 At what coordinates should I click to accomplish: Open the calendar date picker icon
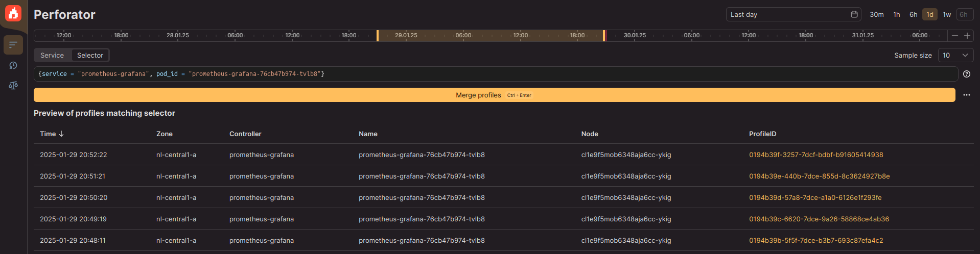coord(854,14)
